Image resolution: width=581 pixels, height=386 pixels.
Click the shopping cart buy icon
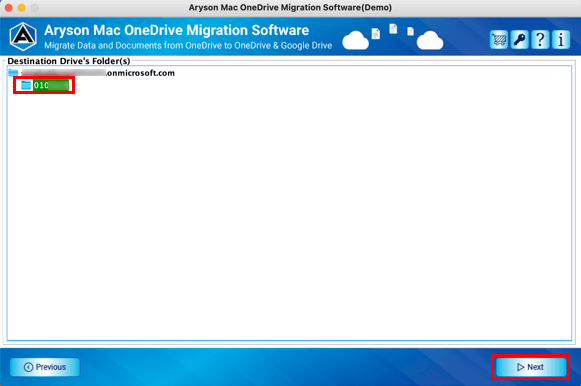pyautogui.click(x=498, y=40)
